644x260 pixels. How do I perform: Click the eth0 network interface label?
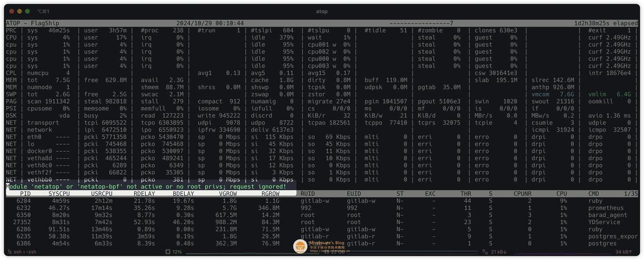pyautogui.click(x=34, y=137)
